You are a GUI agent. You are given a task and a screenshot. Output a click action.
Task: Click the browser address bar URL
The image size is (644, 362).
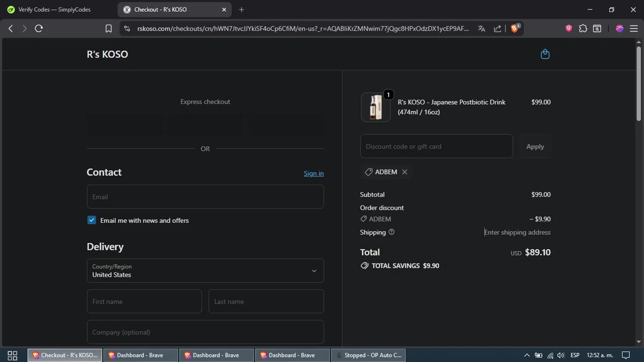click(x=303, y=28)
